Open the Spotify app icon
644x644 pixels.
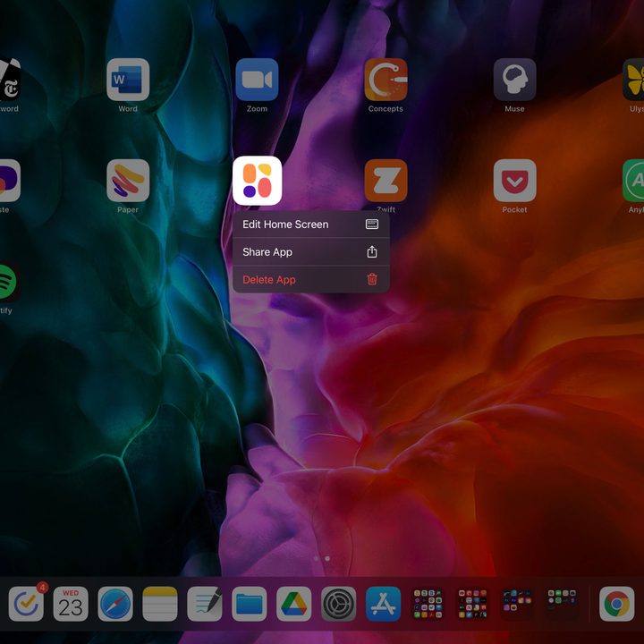point(8,282)
